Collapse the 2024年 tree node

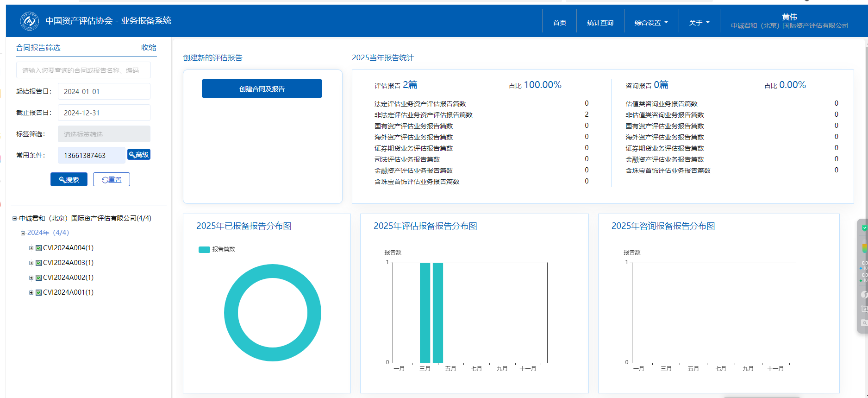[23, 233]
